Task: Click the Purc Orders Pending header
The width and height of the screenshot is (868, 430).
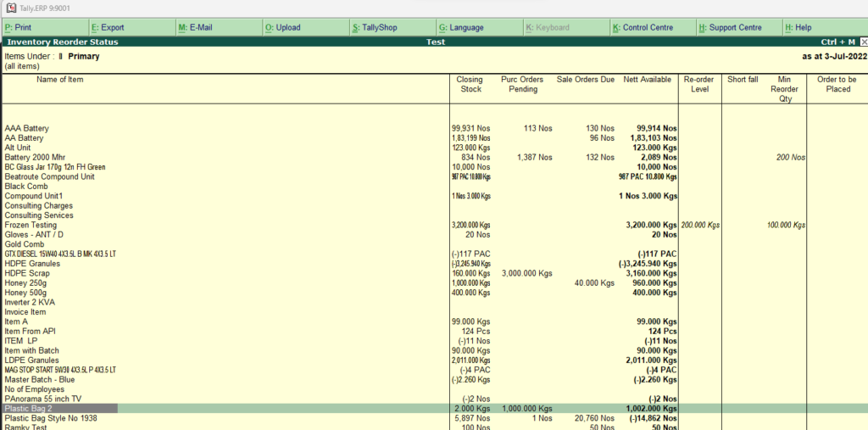Action: click(522, 84)
